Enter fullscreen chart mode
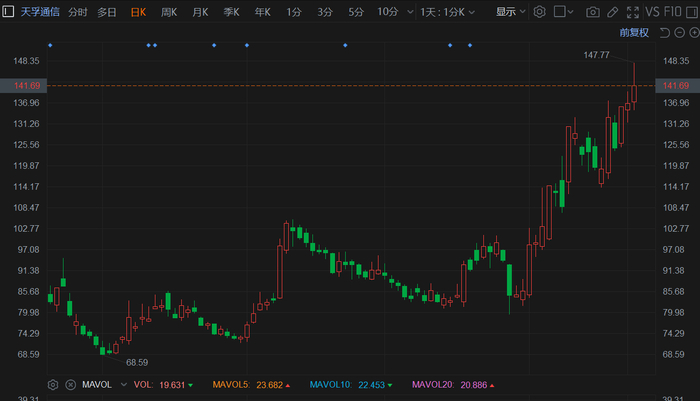Viewport: 700px width, 401px height. click(x=633, y=12)
